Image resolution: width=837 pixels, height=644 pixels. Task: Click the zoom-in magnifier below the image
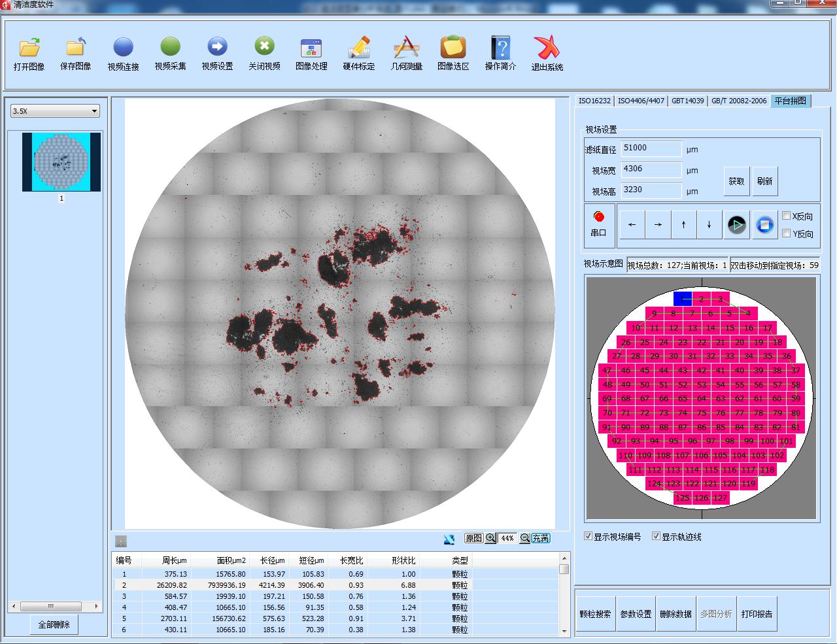point(490,538)
